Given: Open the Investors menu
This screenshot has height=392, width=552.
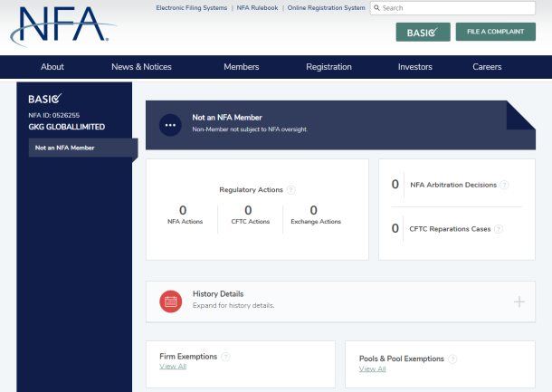Looking at the screenshot, I should point(415,67).
